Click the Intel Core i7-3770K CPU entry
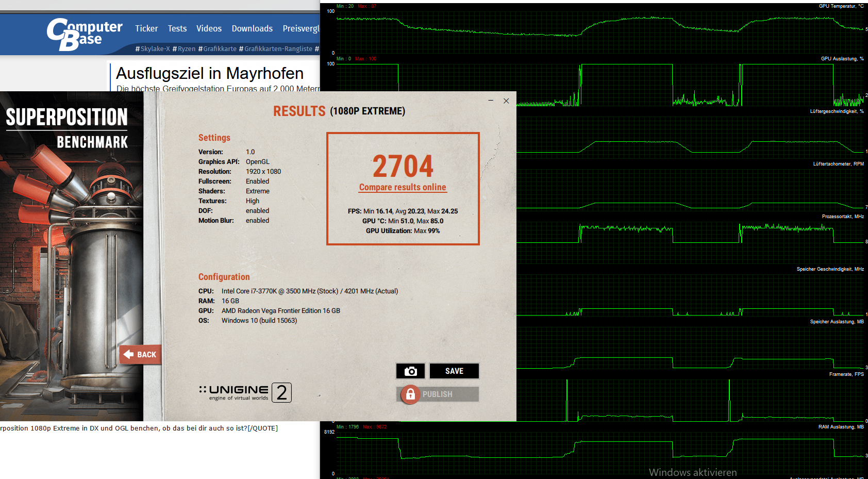Image resolution: width=868 pixels, height=479 pixels. (310, 291)
